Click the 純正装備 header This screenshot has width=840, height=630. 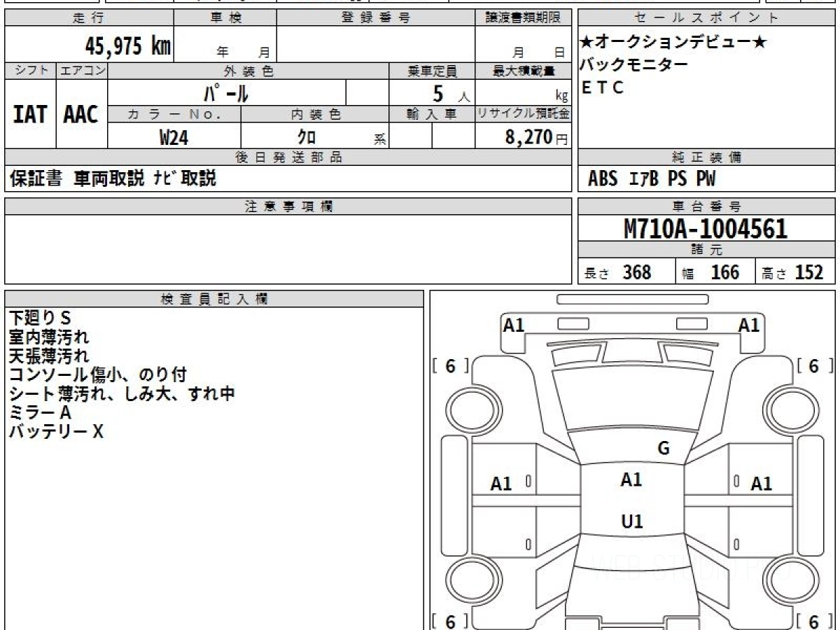pos(707,157)
